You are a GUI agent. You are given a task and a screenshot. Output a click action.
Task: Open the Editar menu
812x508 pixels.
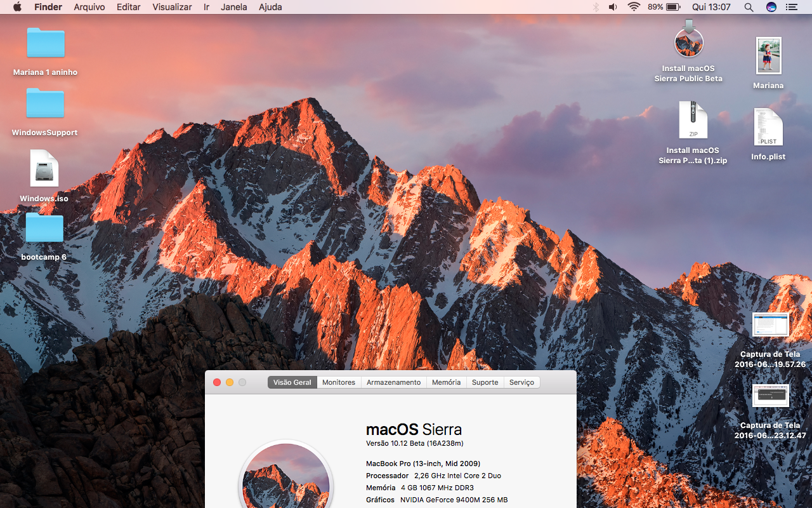pos(129,7)
